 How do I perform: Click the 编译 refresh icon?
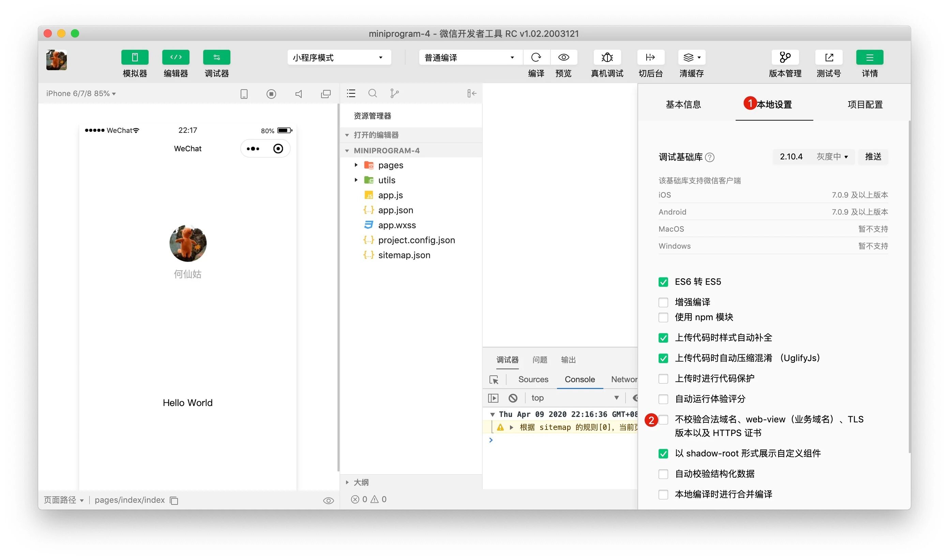[x=536, y=57]
